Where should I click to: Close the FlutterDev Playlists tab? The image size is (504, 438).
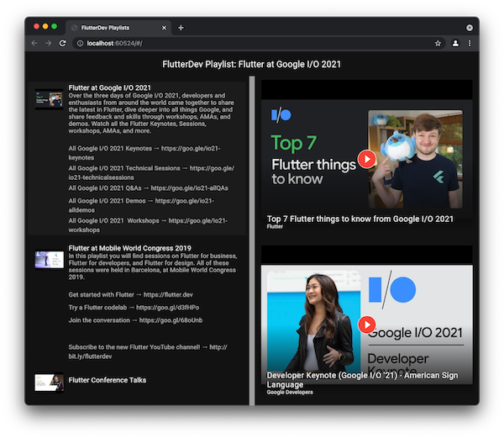(x=164, y=28)
